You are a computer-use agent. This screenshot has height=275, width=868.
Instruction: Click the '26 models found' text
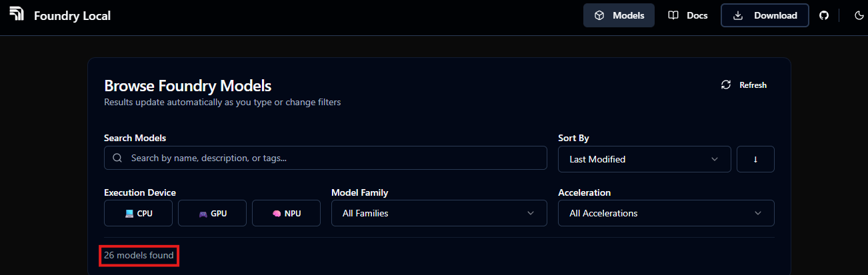point(139,255)
